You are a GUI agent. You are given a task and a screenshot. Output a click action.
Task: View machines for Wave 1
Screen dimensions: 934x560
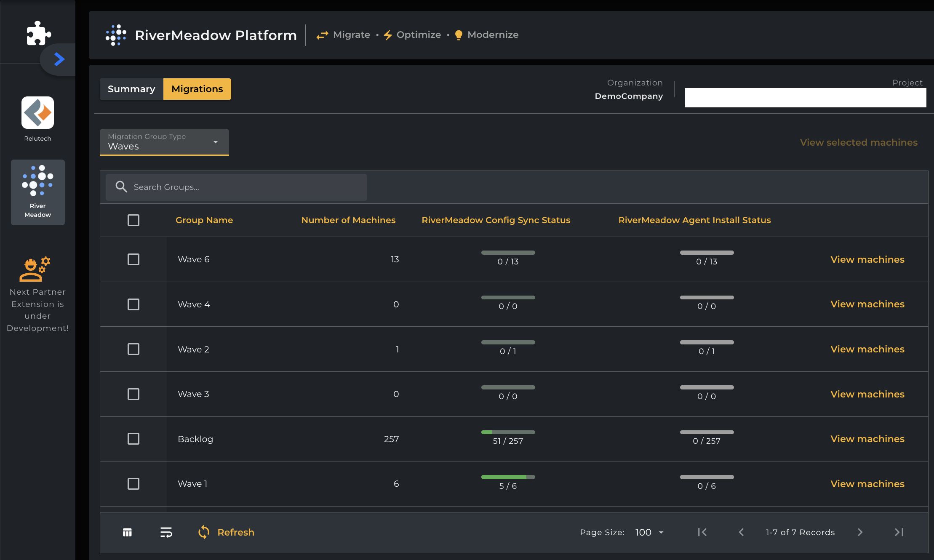point(867,484)
